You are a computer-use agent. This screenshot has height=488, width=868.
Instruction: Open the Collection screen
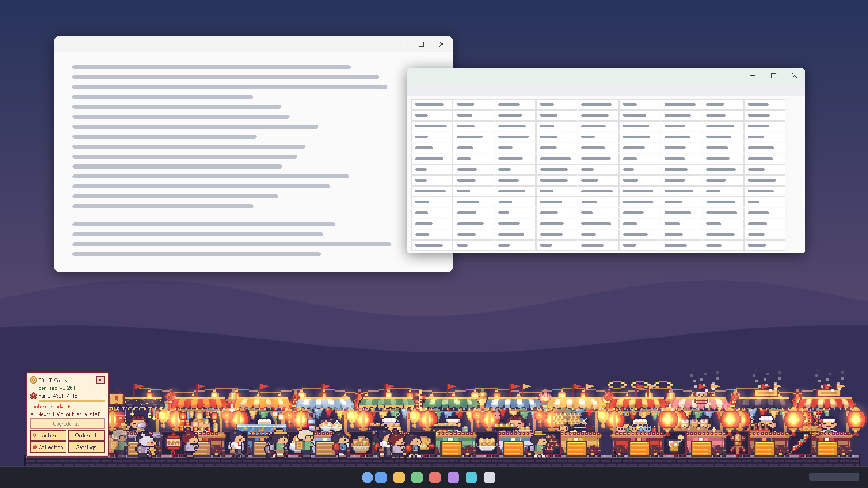tap(48, 447)
